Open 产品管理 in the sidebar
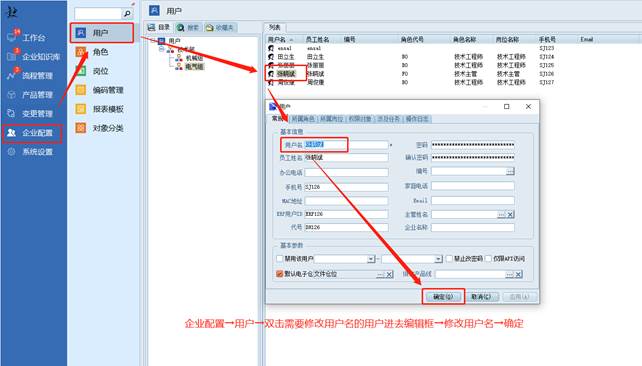642x366 pixels. [37, 95]
